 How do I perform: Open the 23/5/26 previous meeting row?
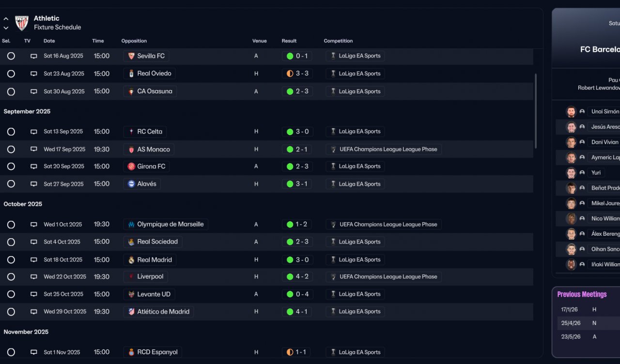(589, 336)
